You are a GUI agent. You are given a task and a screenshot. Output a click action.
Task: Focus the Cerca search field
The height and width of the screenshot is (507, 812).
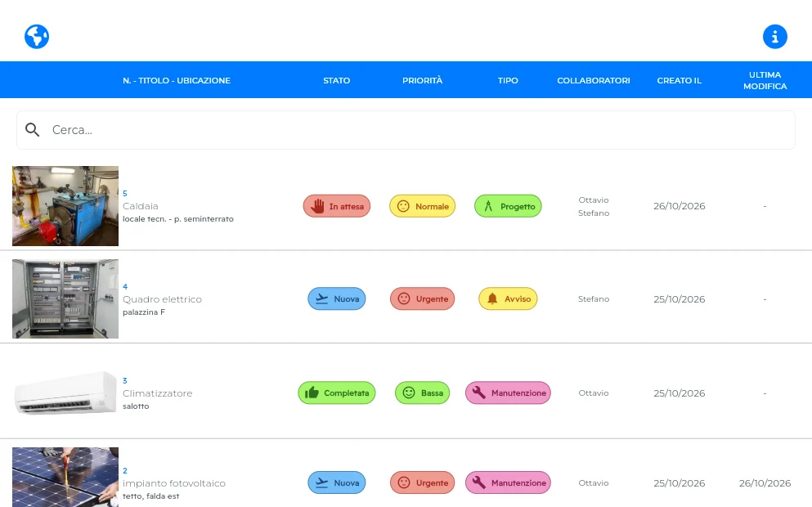click(406, 130)
